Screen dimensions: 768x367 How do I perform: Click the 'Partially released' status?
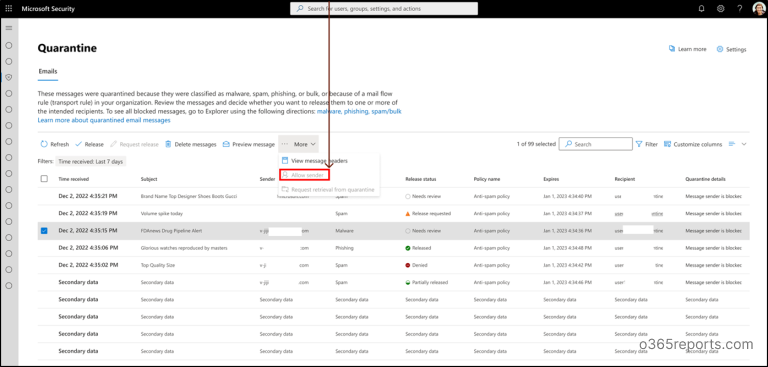(427, 282)
